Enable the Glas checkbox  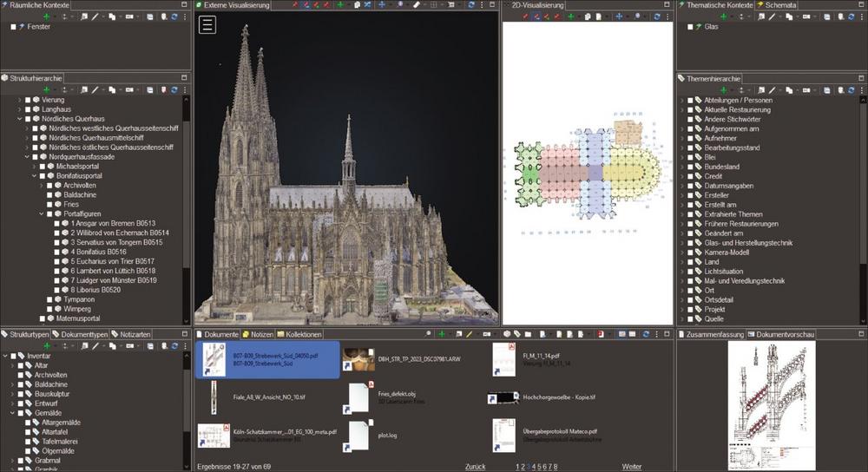691,27
